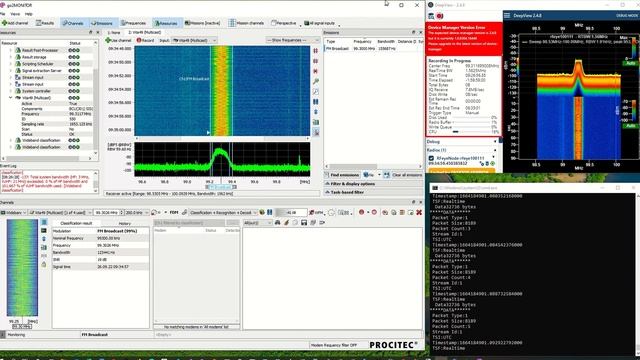The image size is (640, 360).
Task: Switch to the '1: None' spectrum tab
Action: point(114,32)
